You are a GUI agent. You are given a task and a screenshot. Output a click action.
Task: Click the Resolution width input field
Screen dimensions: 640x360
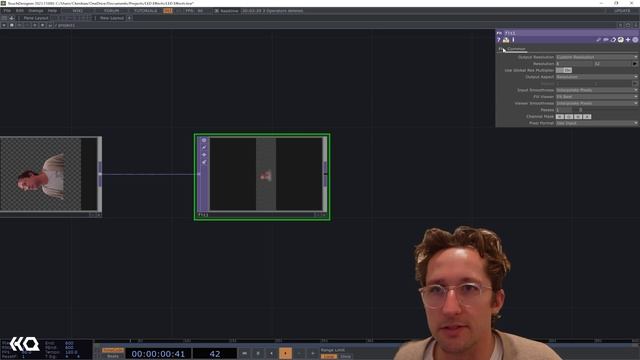574,64
